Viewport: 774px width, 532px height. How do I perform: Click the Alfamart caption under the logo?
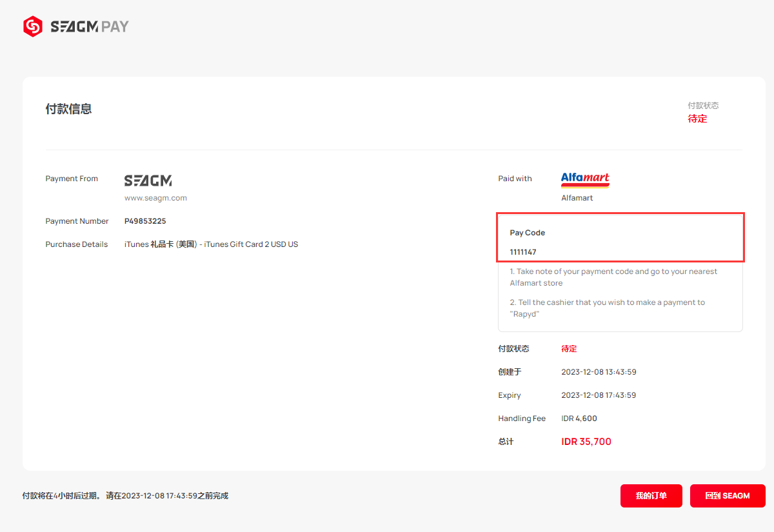pyautogui.click(x=577, y=198)
